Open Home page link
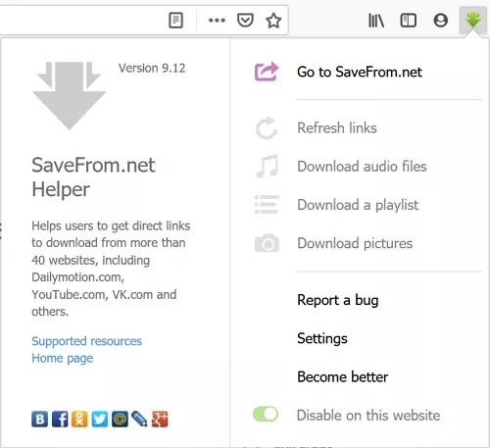The width and height of the screenshot is (490, 448). (62, 359)
